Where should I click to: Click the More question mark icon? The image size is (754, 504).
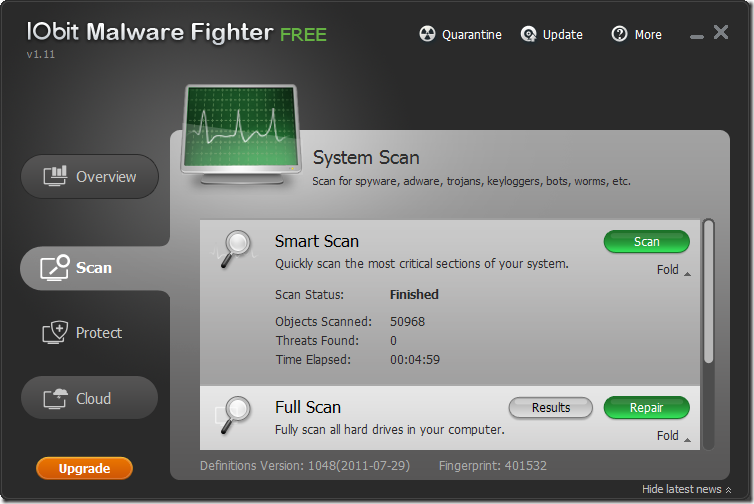620,34
